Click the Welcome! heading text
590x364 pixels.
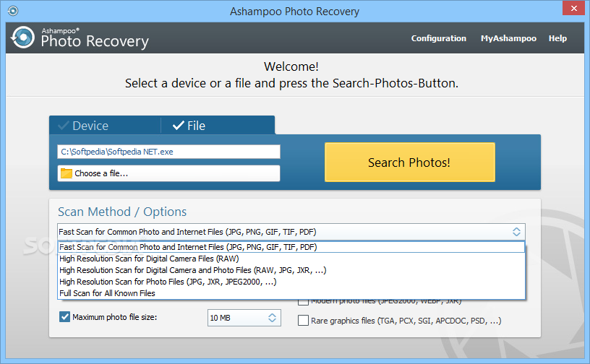point(291,66)
